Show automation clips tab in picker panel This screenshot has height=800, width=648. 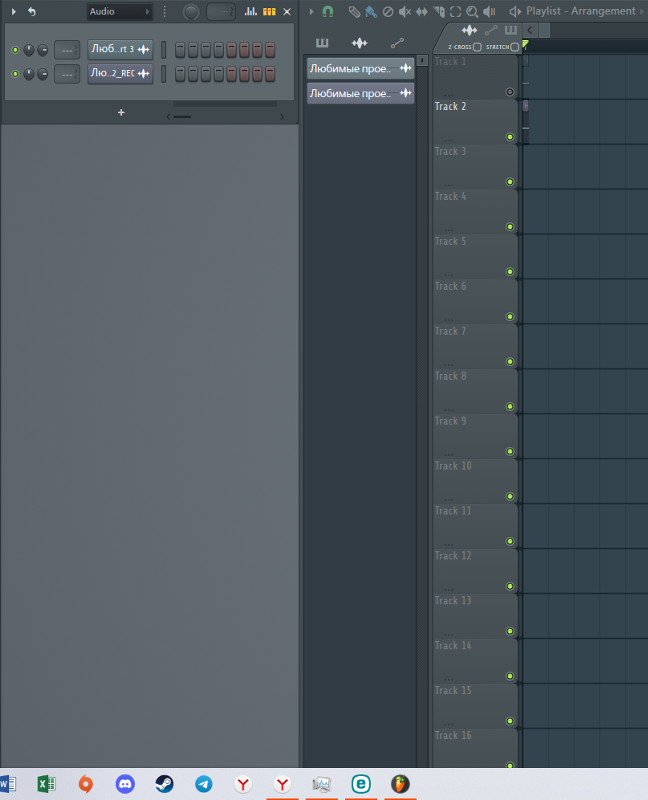tap(397, 43)
